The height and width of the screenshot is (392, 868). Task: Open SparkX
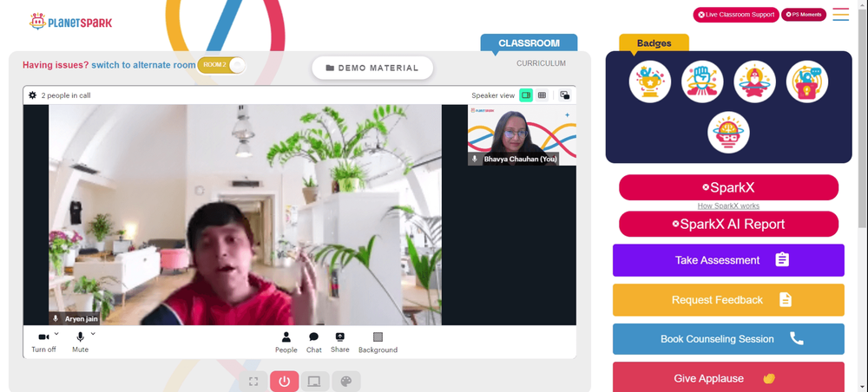click(x=728, y=187)
